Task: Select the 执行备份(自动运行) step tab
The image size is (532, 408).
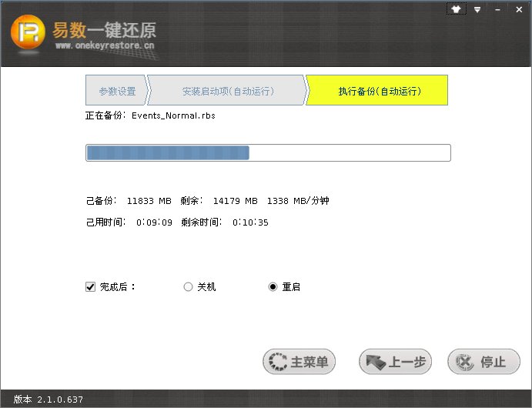Action: pyautogui.click(x=379, y=90)
